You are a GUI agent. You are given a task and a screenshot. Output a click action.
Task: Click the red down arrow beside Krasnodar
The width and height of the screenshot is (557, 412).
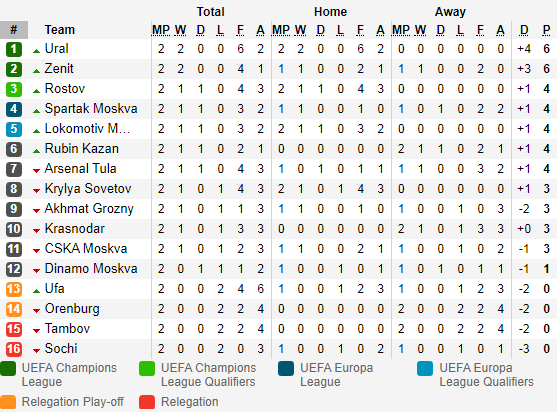[36, 231]
